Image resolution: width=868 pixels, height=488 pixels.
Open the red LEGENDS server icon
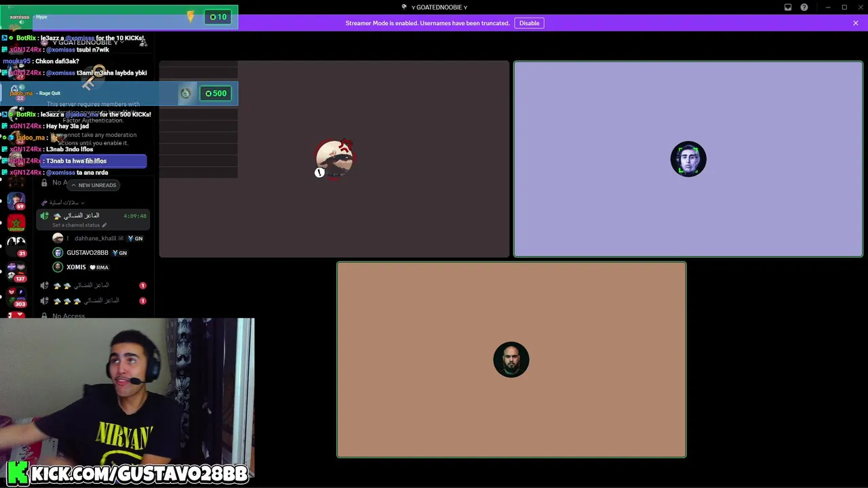coord(16,222)
